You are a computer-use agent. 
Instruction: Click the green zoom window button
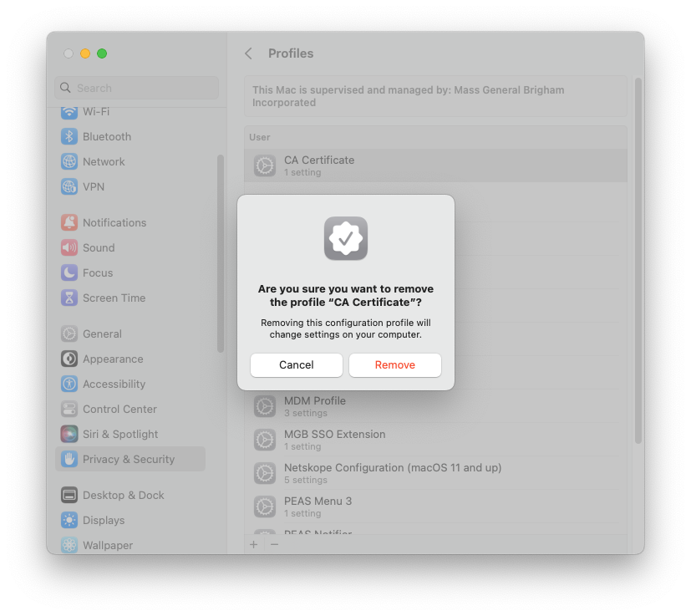click(x=102, y=53)
